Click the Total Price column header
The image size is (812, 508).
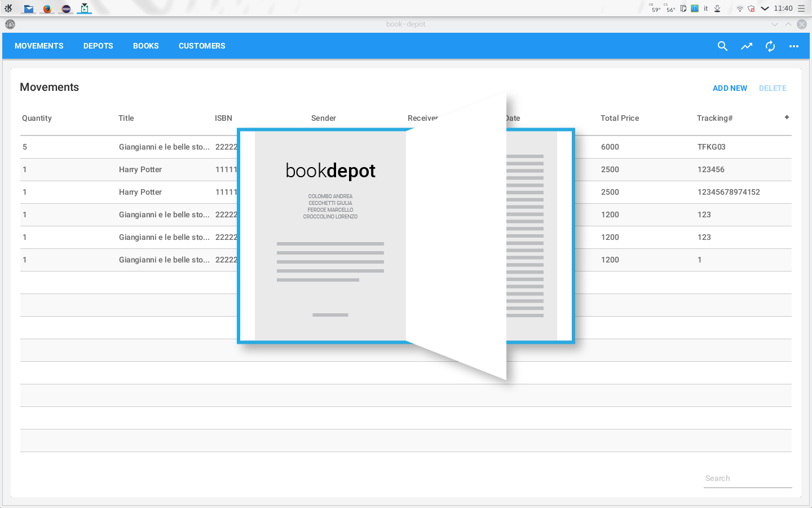[x=620, y=118]
